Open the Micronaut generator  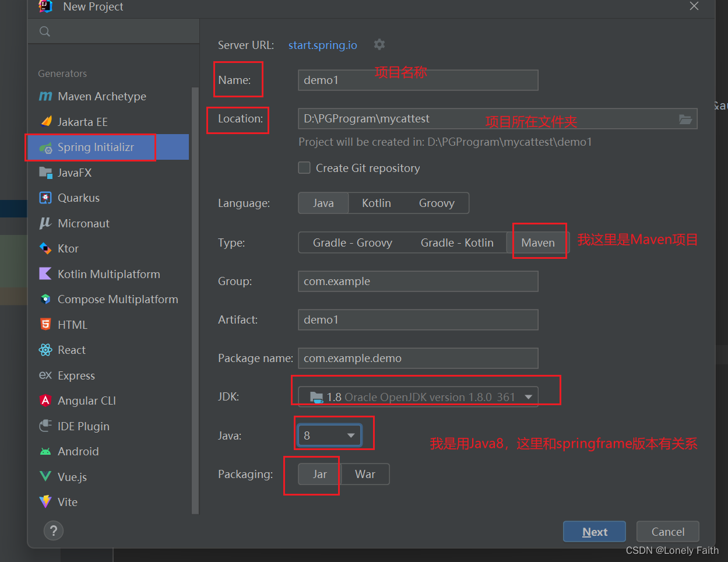tap(81, 223)
